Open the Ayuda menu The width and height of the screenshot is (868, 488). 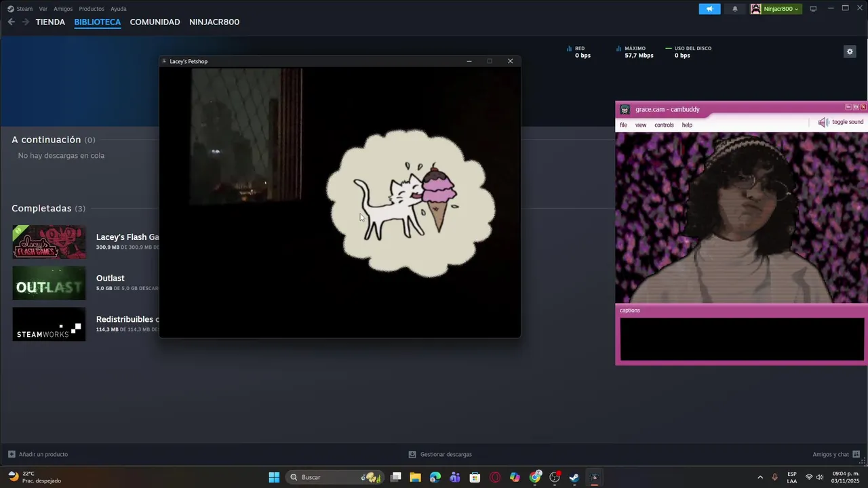point(119,9)
